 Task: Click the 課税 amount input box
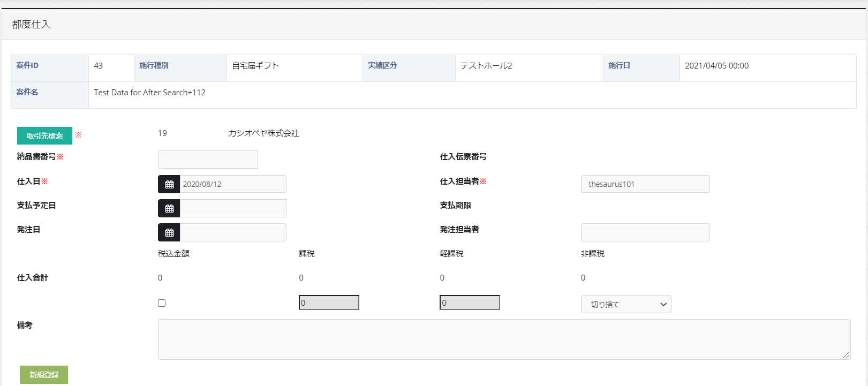329,302
